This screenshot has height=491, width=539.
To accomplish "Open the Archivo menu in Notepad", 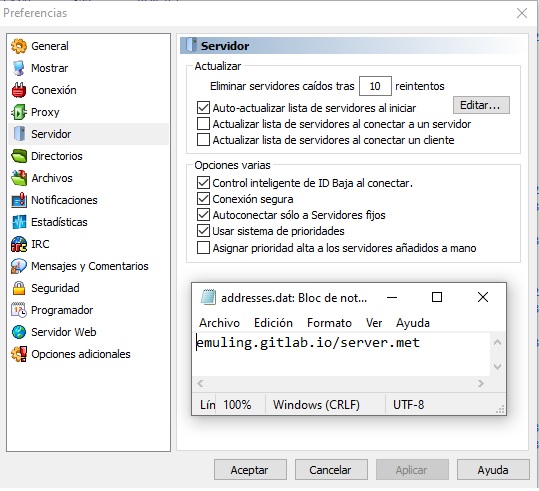I will tap(219, 323).
